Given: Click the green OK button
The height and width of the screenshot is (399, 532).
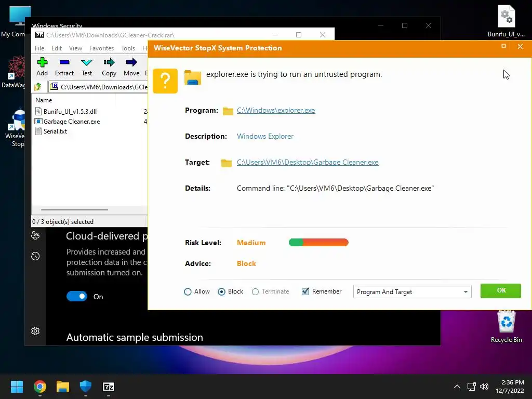Looking at the screenshot, I should [500, 291].
